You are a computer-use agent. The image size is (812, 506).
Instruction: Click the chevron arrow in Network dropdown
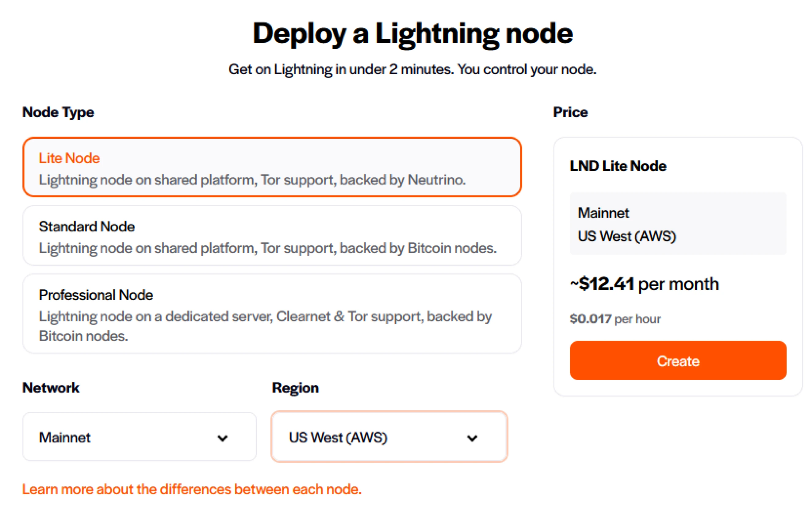(x=222, y=438)
